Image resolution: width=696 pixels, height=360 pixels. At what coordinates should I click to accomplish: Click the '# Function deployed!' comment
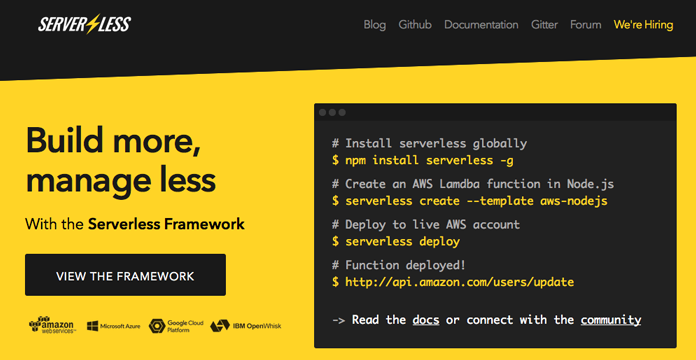[x=399, y=265]
